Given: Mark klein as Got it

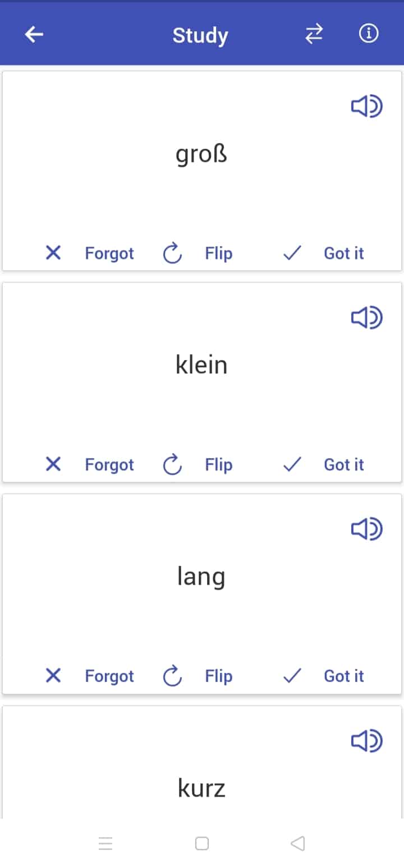Looking at the screenshot, I should click(343, 464).
